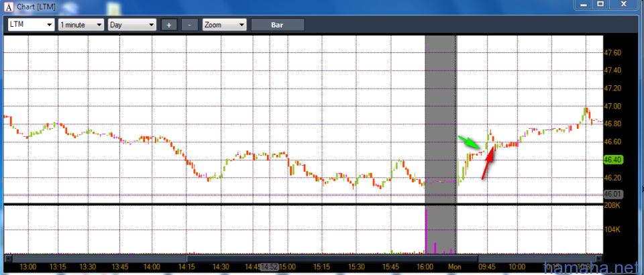
Task: Click the 46.40 current price label
Action: tap(612, 160)
